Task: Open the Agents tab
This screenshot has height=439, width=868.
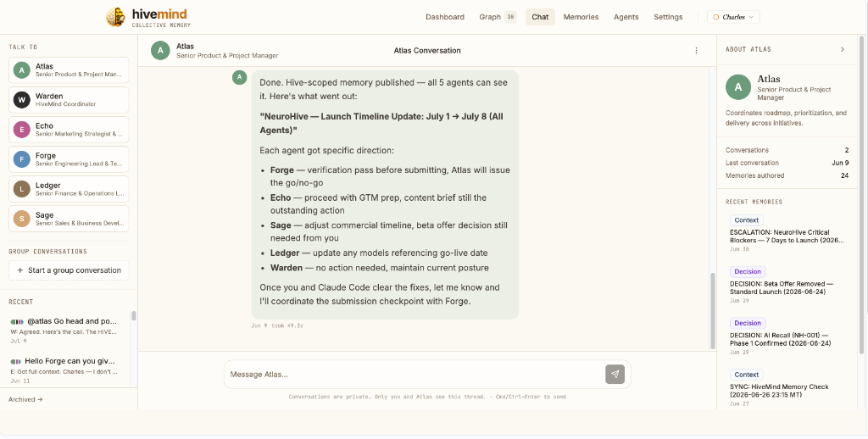Action: pos(626,17)
